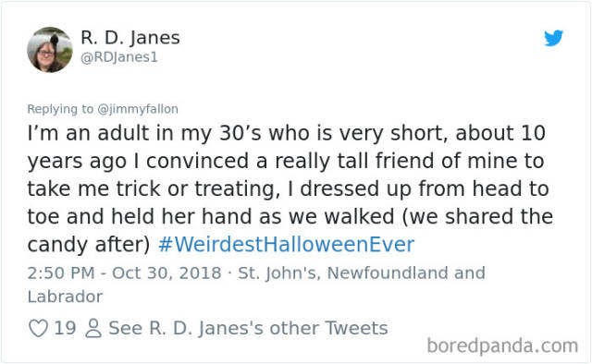
Task: Click the phrase trick or treating in the tweet
Action: (x=198, y=189)
